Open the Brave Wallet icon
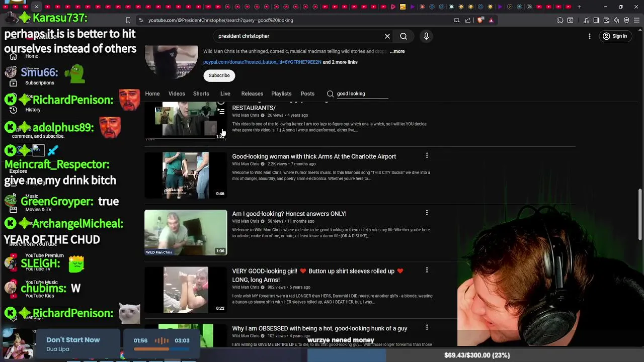The image size is (644, 362). click(x=606, y=20)
